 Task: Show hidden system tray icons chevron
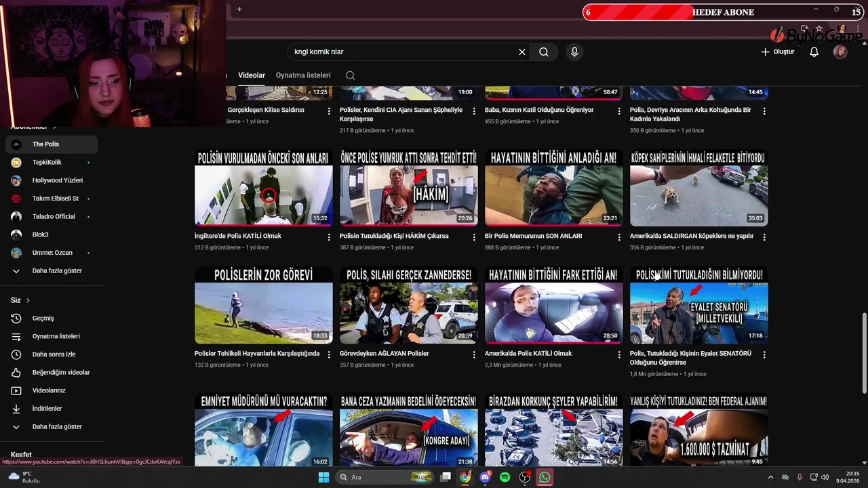coord(770,477)
